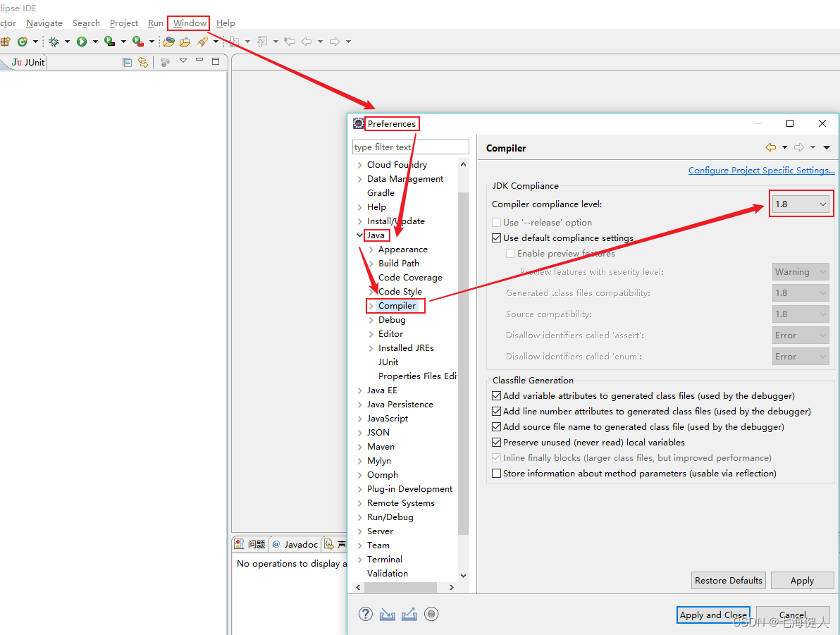Toggle Use default compliance settings checkbox

tap(497, 238)
